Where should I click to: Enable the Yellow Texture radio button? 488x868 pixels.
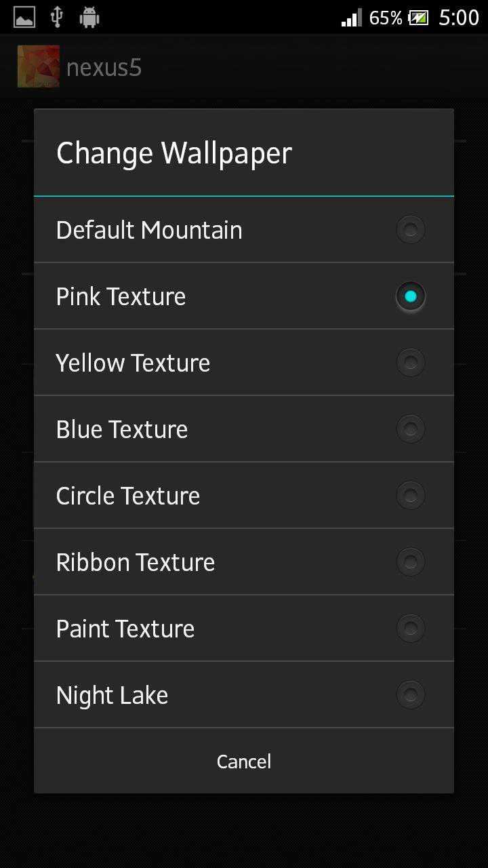pyautogui.click(x=410, y=363)
